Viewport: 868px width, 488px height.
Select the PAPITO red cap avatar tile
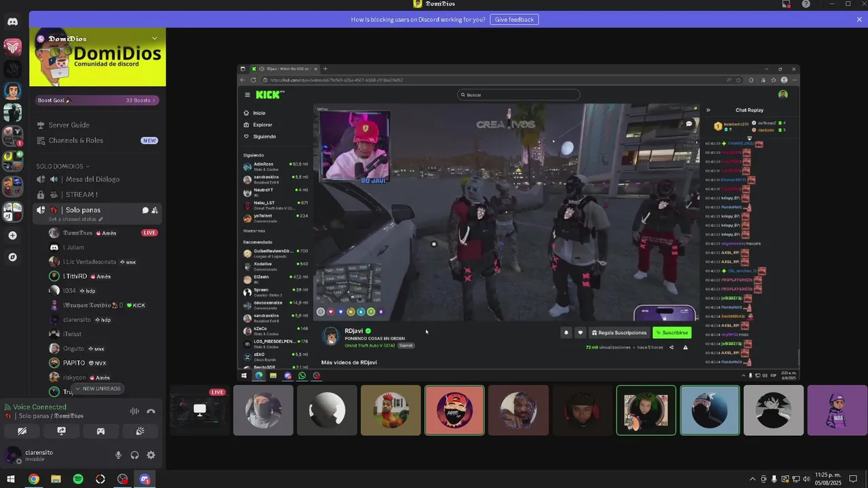(x=454, y=410)
